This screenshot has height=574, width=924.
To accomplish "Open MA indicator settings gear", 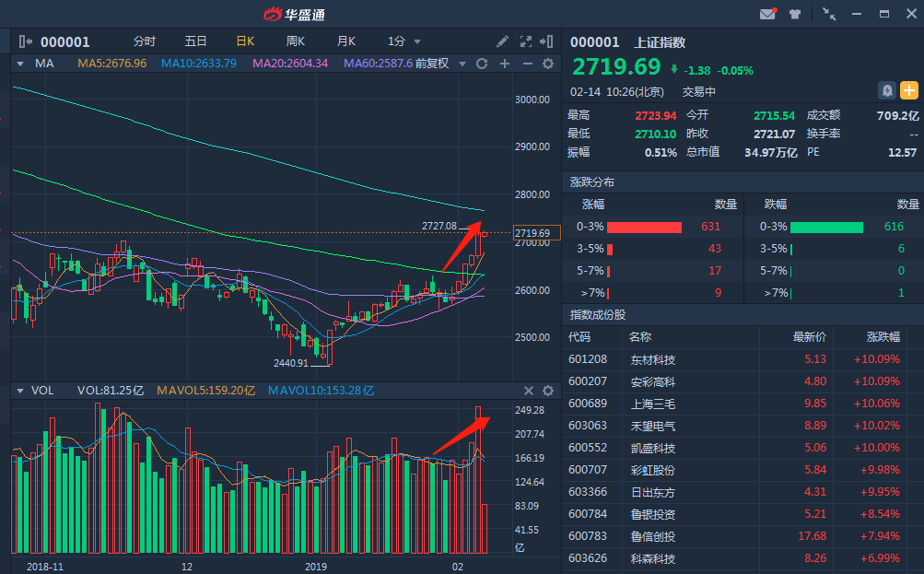I will click(548, 64).
